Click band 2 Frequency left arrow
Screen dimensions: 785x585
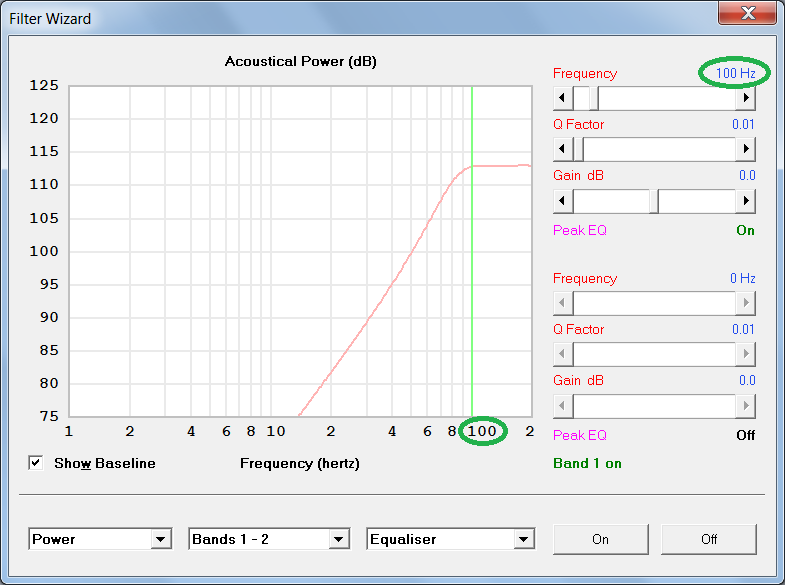click(563, 303)
